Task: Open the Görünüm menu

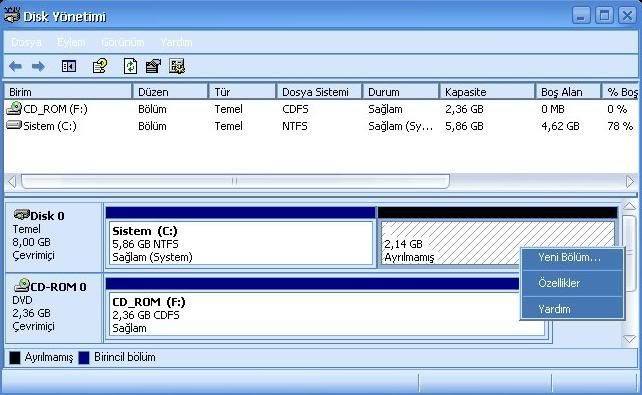Action: pyautogui.click(x=123, y=43)
